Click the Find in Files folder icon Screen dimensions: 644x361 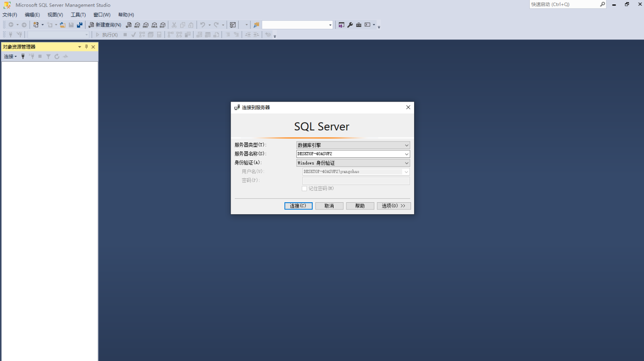[x=256, y=25]
